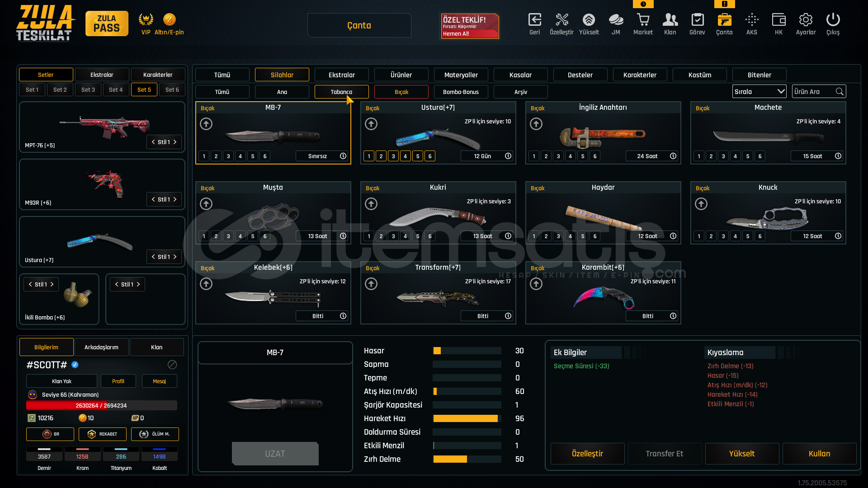Viewport: 868px width, 488px height.
Task: Click the Yükselt button in details panel
Action: point(742,454)
